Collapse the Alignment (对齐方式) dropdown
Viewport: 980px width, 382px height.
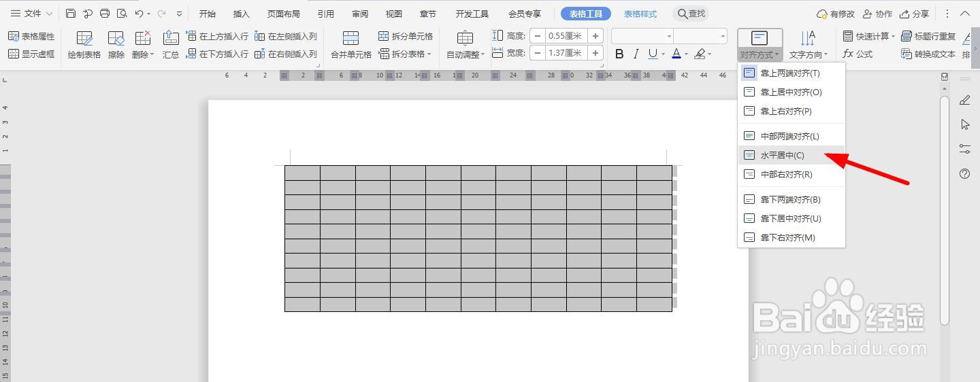760,46
